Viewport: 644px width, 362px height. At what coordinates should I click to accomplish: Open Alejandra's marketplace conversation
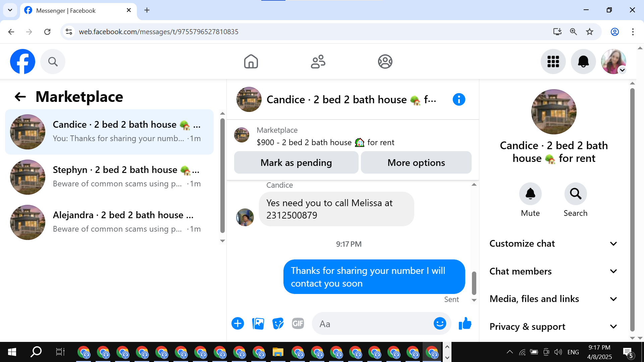[x=109, y=222]
